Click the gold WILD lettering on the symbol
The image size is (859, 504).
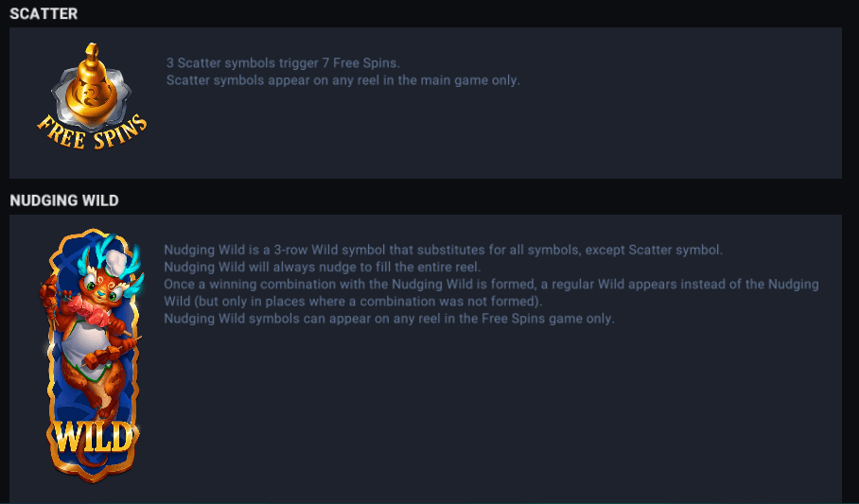pos(92,438)
